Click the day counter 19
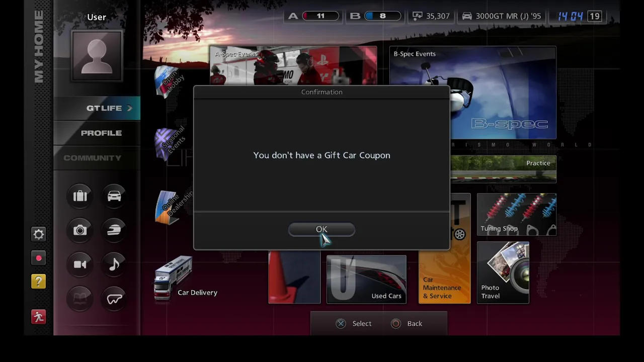Viewport: 644px width, 362px height. click(595, 16)
